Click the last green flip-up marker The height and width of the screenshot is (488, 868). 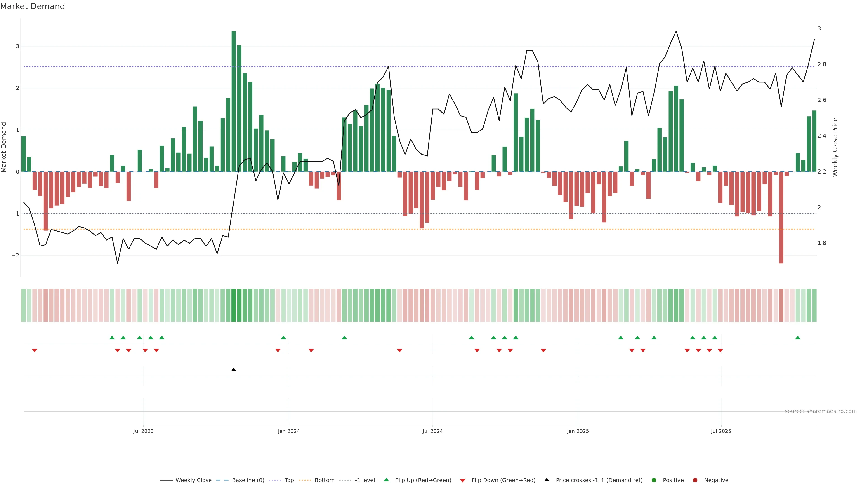coord(797,338)
